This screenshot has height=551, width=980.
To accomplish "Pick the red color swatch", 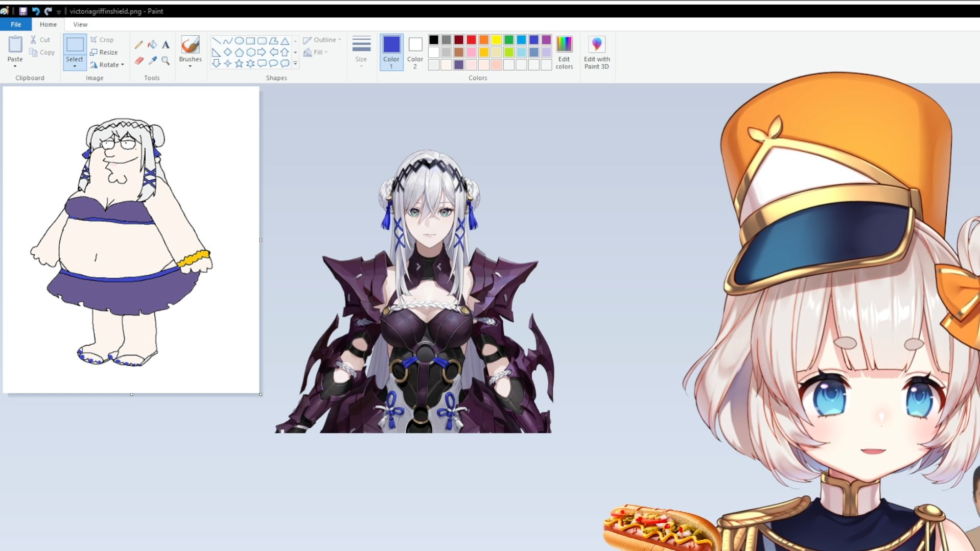I will tap(471, 40).
